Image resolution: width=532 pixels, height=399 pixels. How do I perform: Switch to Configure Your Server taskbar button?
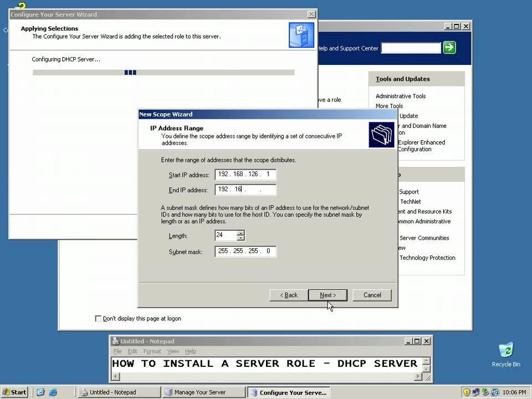click(x=288, y=392)
